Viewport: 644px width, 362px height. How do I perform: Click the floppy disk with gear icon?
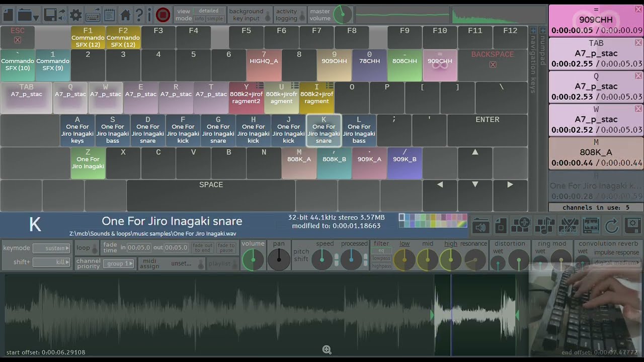[x=633, y=226]
